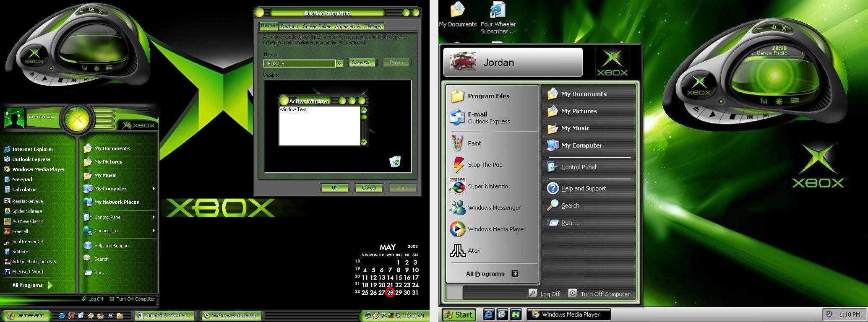This screenshot has width=868, height=322.
Task: Click Cancel in Display Properties
Action: [x=369, y=188]
